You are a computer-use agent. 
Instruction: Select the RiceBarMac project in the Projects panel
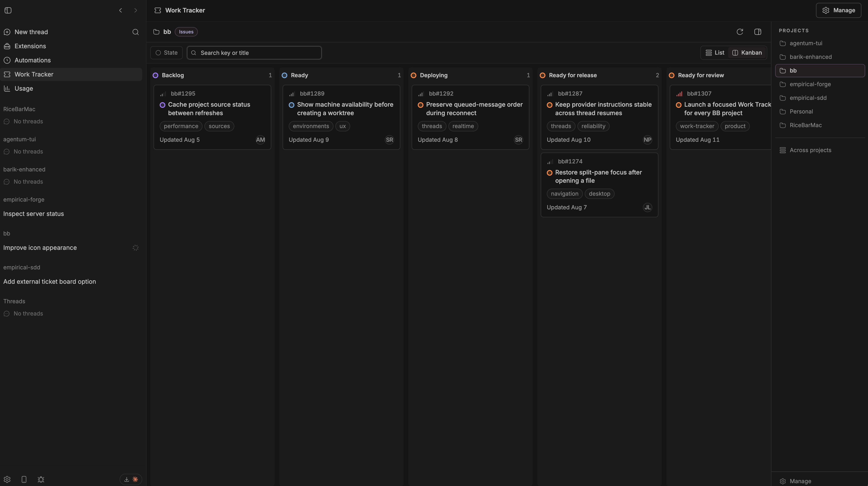point(820,125)
